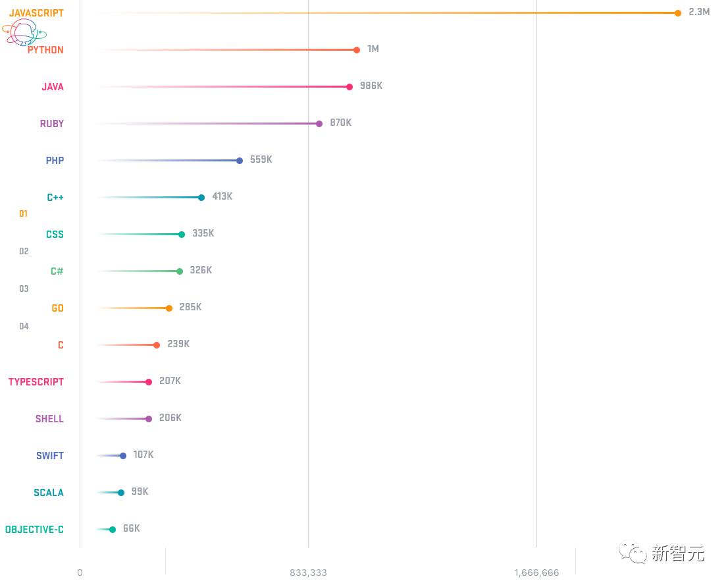Click the orange Go data point dot
The image size is (728, 585).
point(169,308)
